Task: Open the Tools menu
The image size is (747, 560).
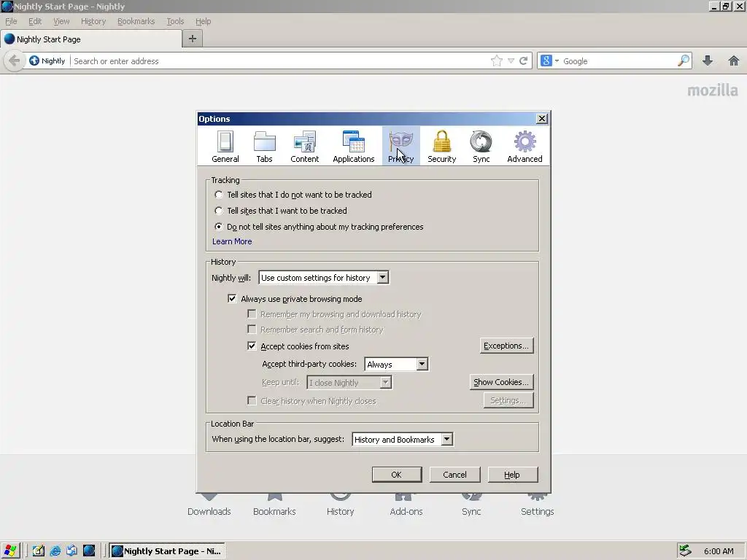Action: pos(175,21)
